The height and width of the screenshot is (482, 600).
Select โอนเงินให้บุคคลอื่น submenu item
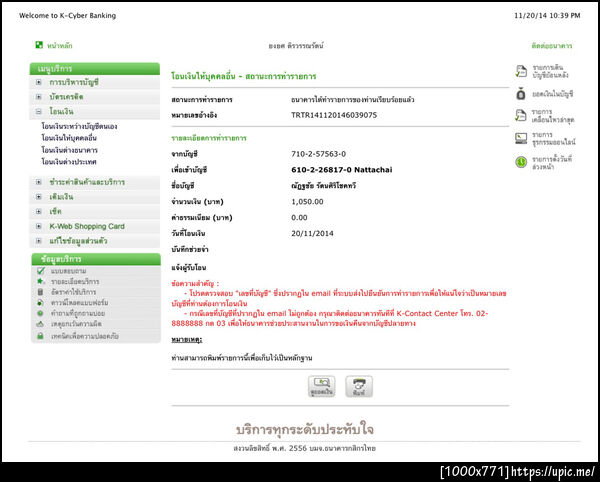click(69, 138)
